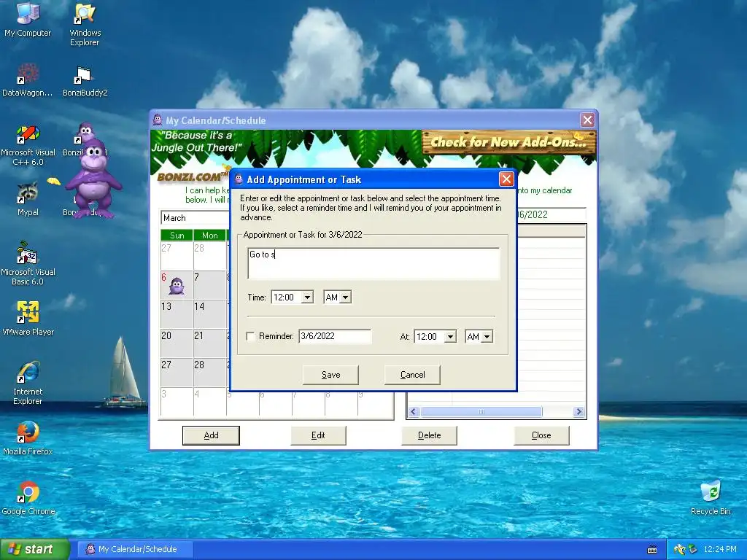Open the appointment Time dropdown
The width and height of the screenshot is (747, 560).
point(308,297)
